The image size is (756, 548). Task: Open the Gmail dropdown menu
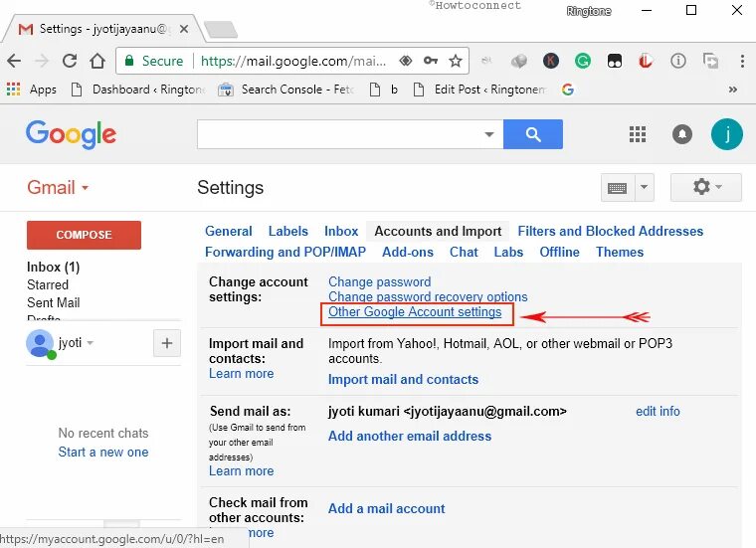pyautogui.click(x=58, y=188)
